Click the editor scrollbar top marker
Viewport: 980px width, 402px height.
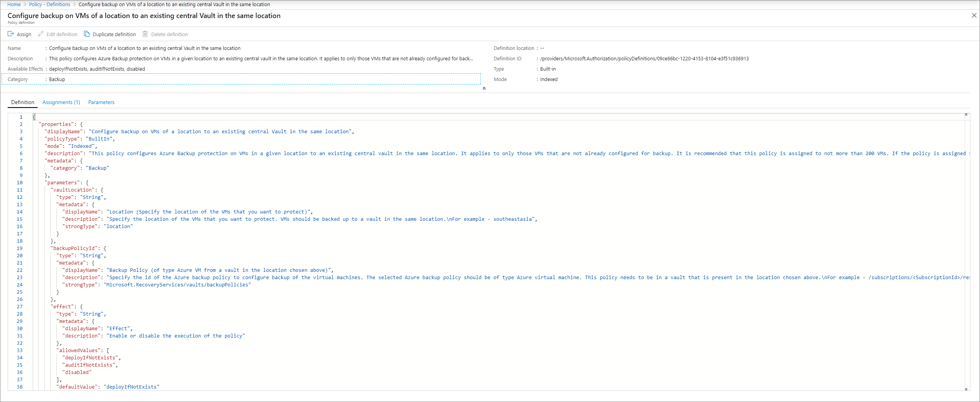tap(966, 114)
